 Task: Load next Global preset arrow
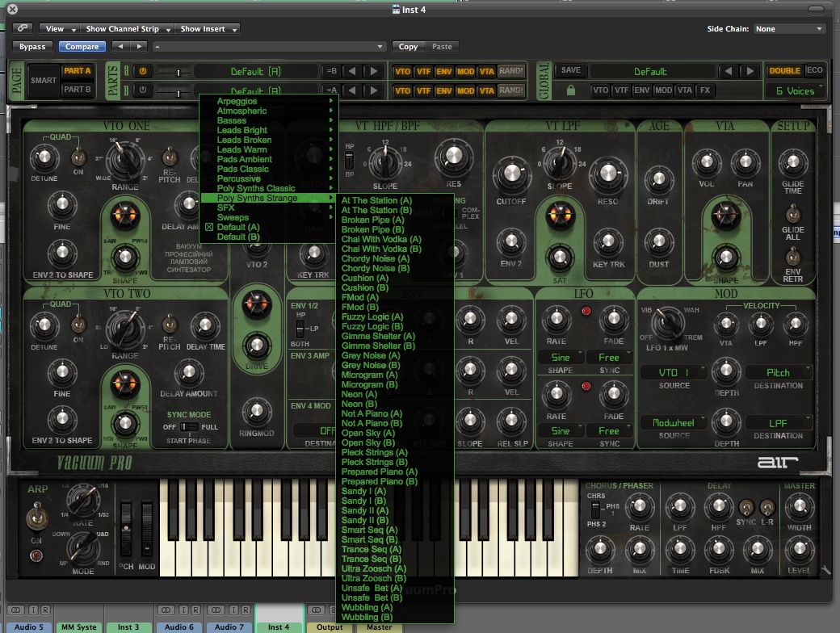point(750,71)
